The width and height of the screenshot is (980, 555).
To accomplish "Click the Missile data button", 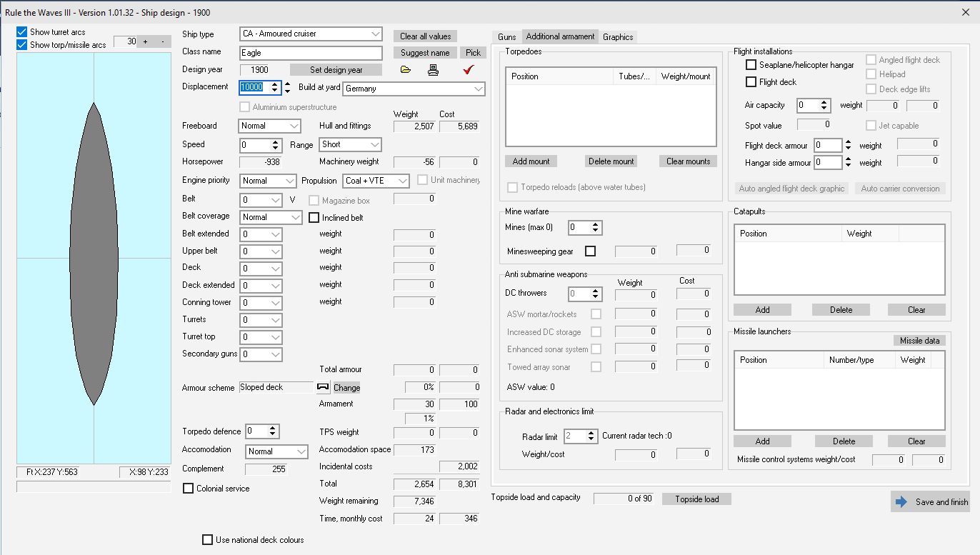I will pos(919,341).
